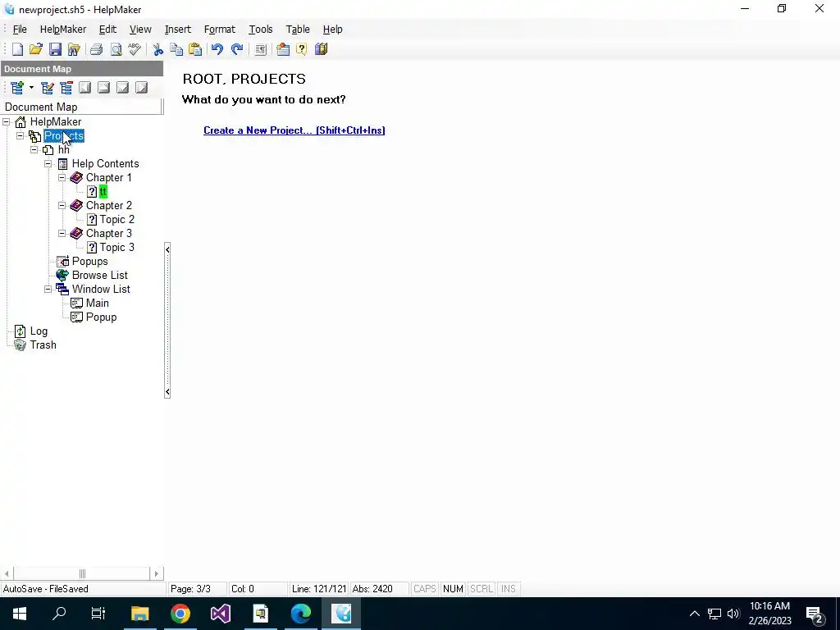Run the ABC spell check tool
The width and height of the screenshot is (840, 630).
pyautogui.click(x=135, y=49)
